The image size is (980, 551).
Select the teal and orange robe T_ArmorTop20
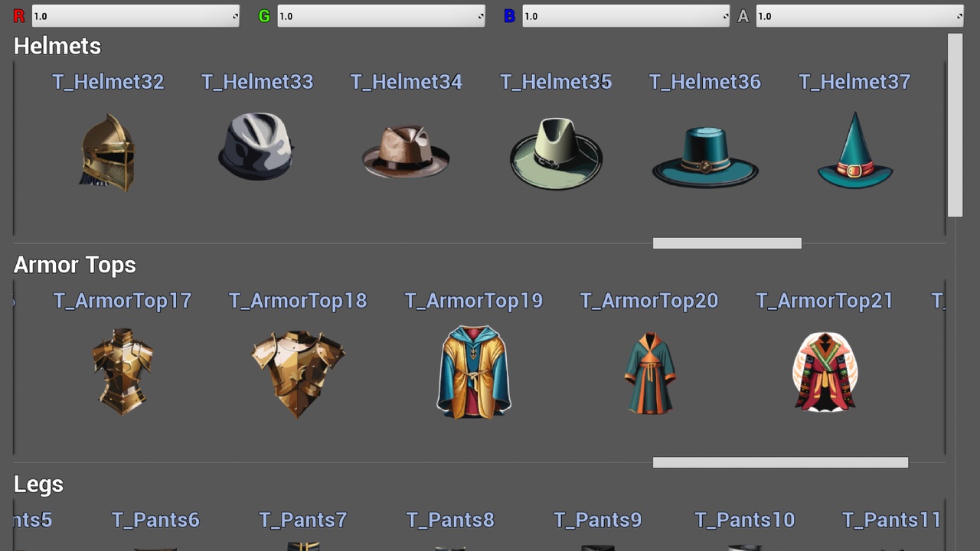click(x=650, y=373)
